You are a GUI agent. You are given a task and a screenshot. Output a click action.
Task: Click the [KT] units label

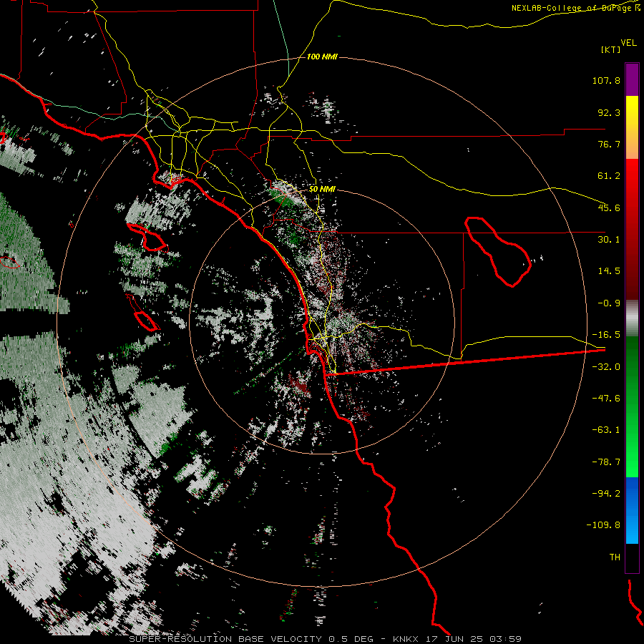(x=611, y=49)
